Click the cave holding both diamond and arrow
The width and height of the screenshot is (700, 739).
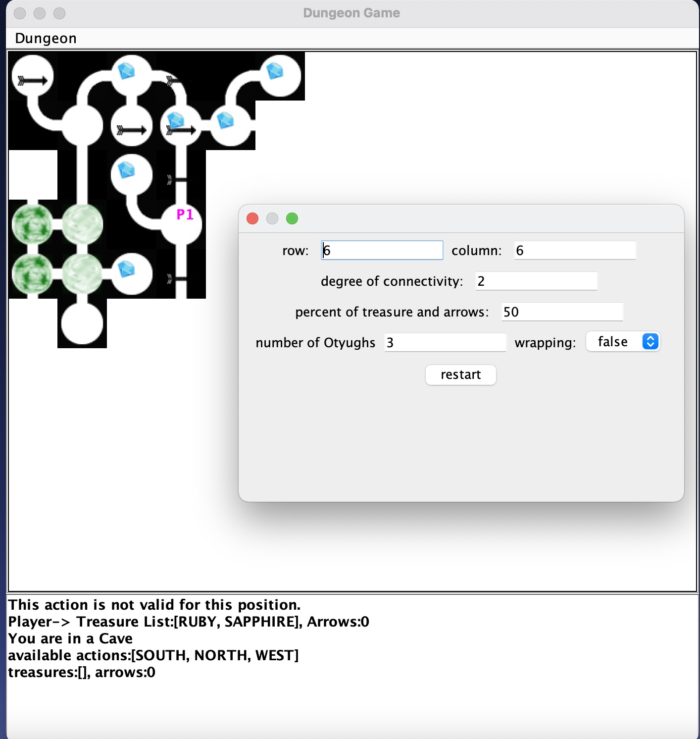181,125
